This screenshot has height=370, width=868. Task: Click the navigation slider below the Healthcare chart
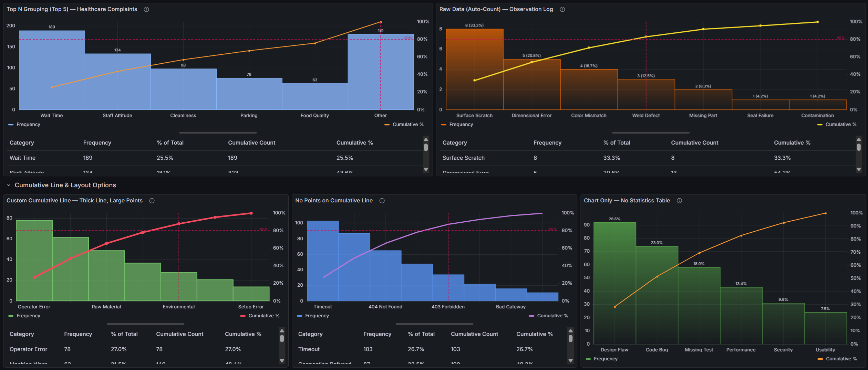(x=217, y=132)
